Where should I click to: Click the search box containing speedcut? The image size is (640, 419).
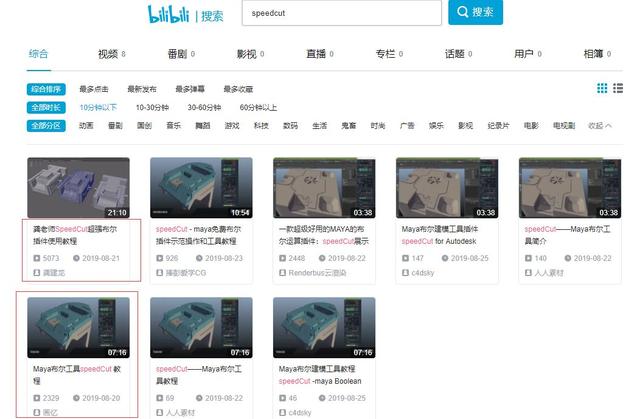point(342,13)
